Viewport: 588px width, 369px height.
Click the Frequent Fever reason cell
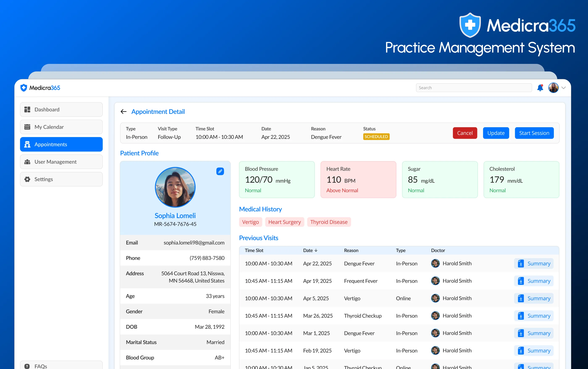pyautogui.click(x=361, y=281)
